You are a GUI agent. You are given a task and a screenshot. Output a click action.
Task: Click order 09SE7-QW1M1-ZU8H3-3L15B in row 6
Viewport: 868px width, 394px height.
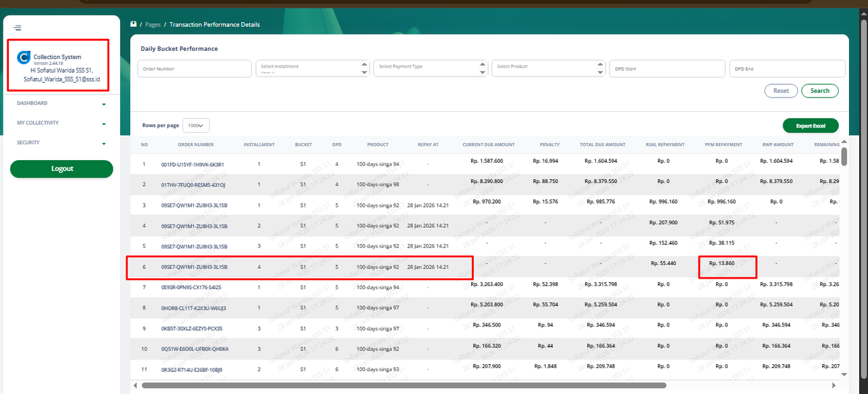coord(194,267)
